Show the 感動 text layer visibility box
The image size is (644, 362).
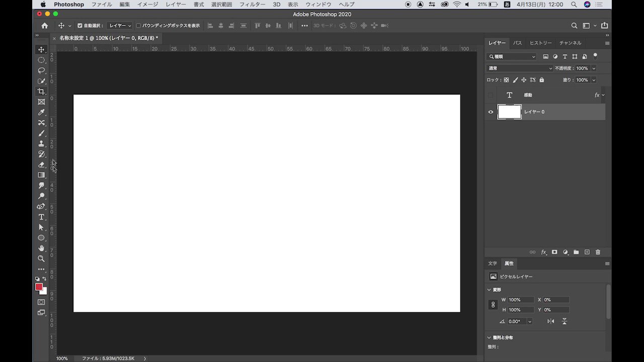491,95
